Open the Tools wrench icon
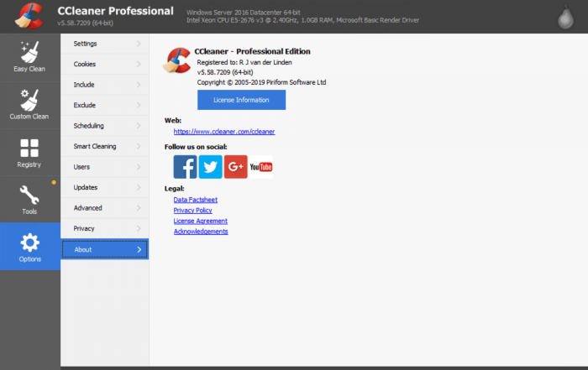The width and height of the screenshot is (588, 370). [x=29, y=196]
